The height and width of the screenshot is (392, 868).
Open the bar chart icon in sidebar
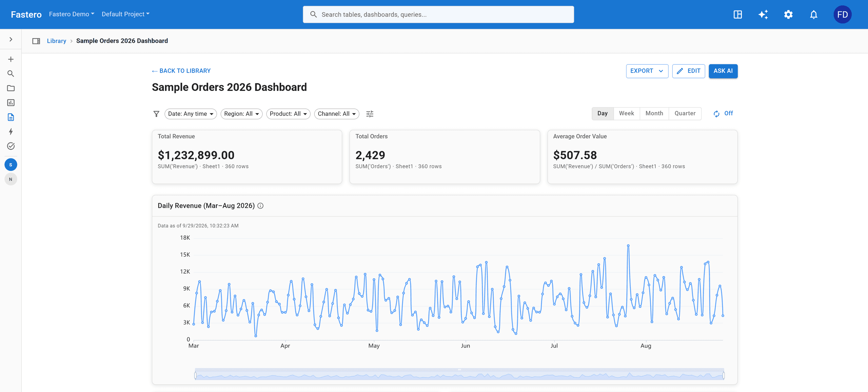(11, 102)
